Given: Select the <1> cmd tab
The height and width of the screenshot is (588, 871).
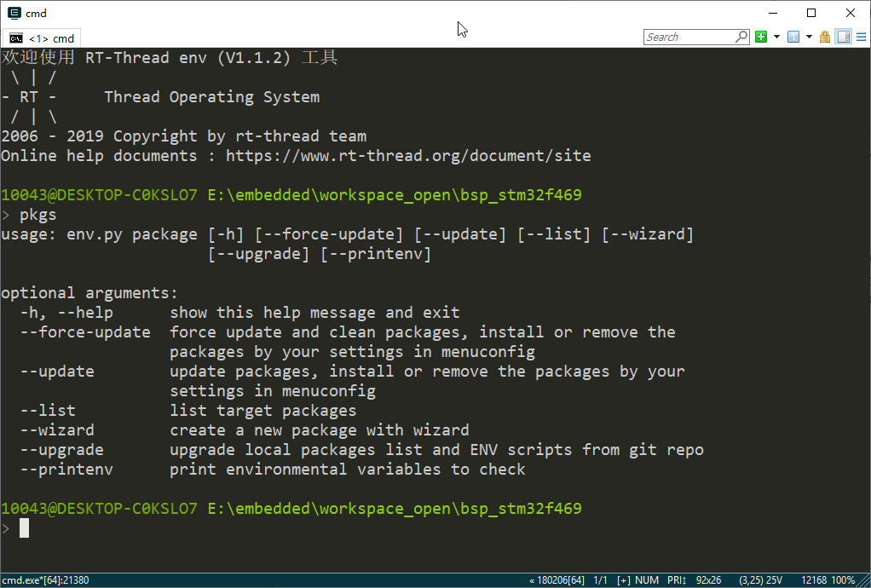Looking at the screenshot, I should [43, 38].
